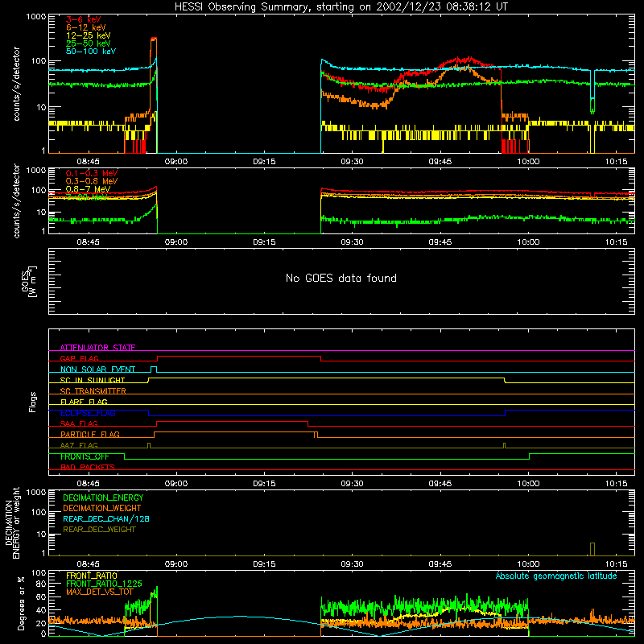Click the green '25-50 keV' legend label
The height and width of the screenshot is (644, 644).
click(x=89, y=43)
